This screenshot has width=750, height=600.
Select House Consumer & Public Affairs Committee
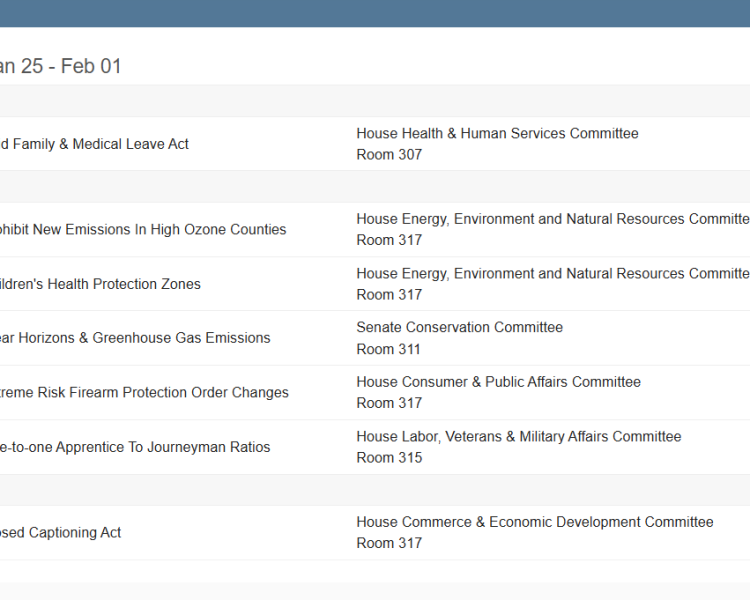point(498,382)
